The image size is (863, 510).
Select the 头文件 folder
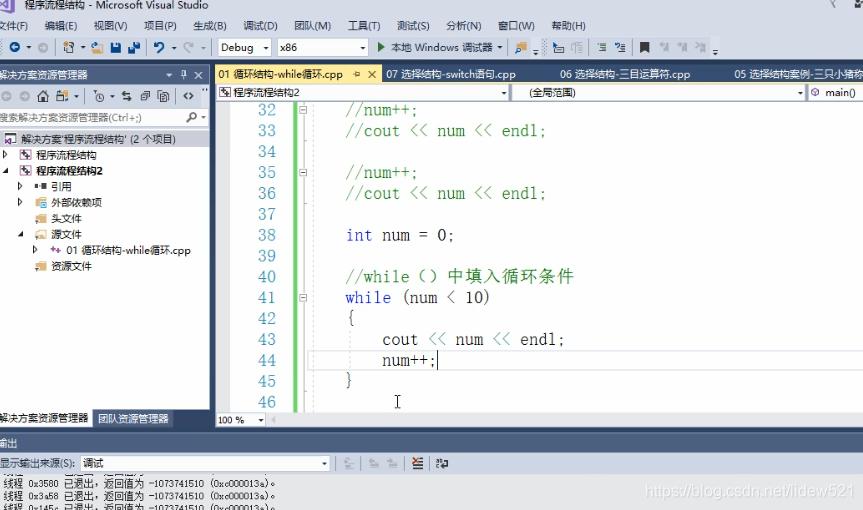coord(66,218)
